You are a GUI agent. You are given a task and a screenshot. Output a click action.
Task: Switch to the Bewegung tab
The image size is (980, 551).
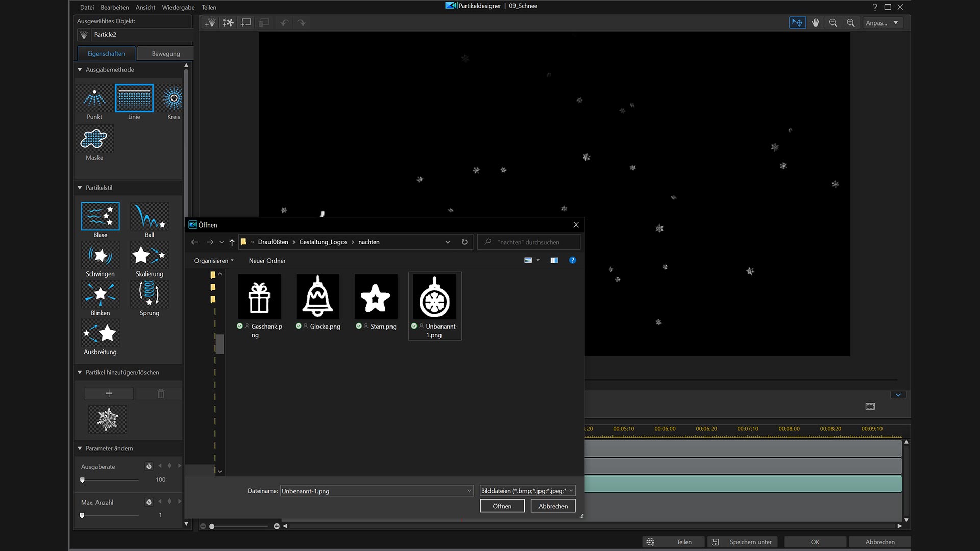[x=165, y=54]
